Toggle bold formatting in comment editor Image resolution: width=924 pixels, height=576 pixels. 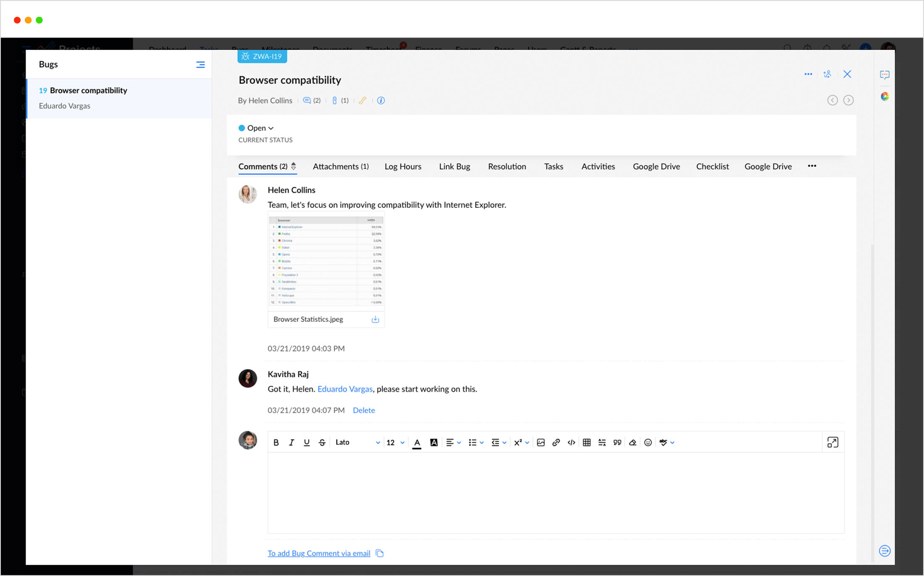click(276, 442)
